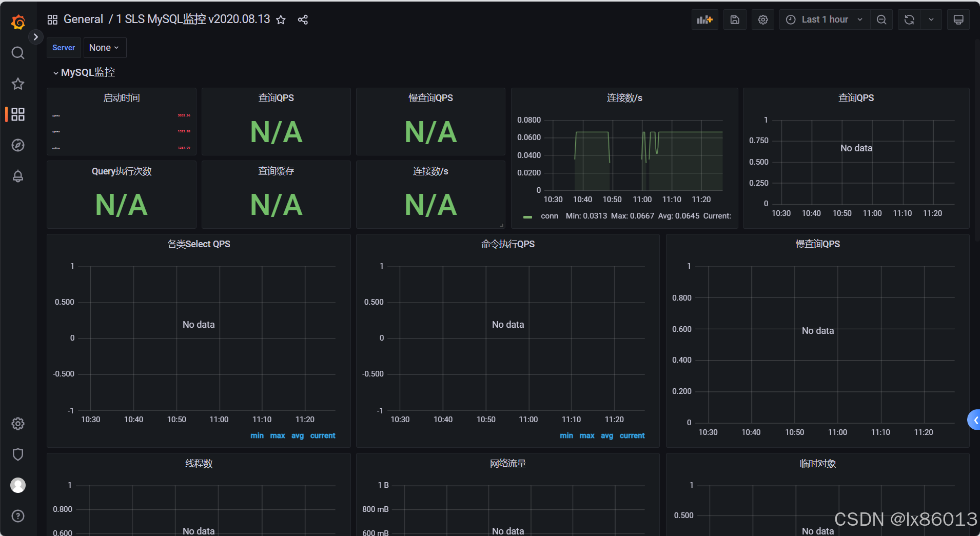Open the 慢查询QPS stat panel title
Viewport: 980px width, 536px height.
coord(430,97)
